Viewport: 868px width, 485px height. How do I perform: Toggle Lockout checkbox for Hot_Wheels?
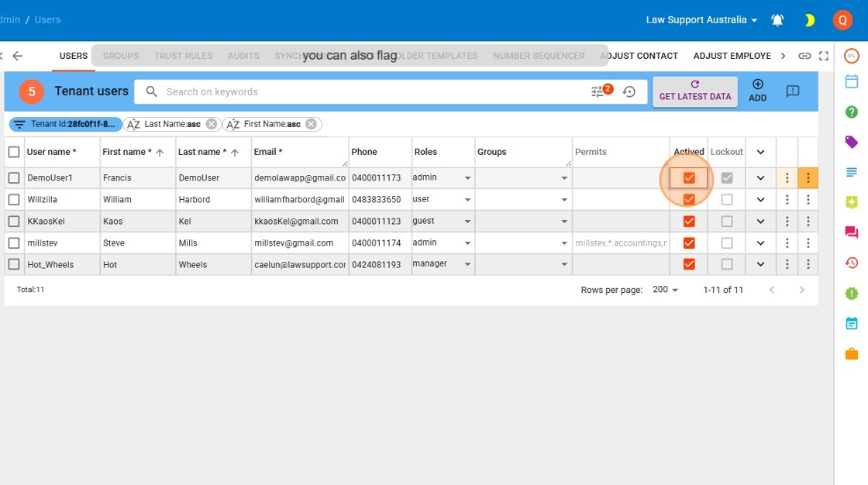pyautogui.click(x=727, y=265)
